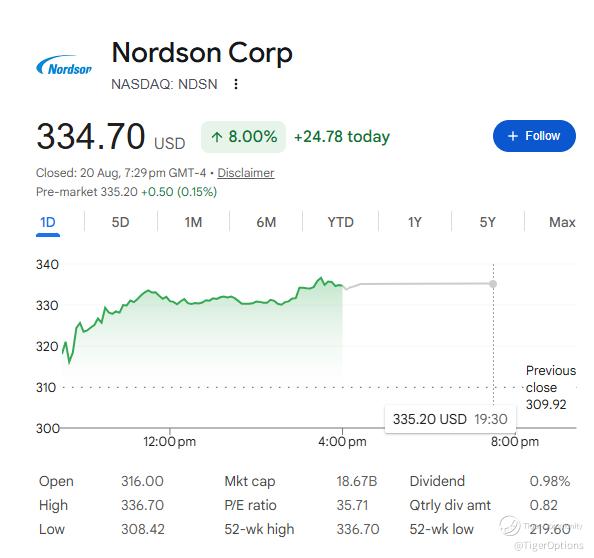Click the 335.20 USD price tooltip
The image size is (594, 558).
[x=450, y=419]
